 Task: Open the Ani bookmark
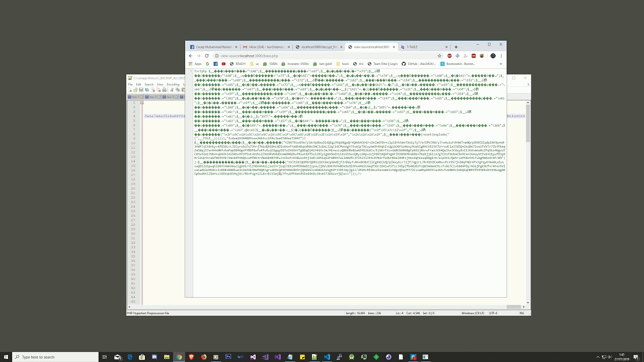[x=358, y=64]
